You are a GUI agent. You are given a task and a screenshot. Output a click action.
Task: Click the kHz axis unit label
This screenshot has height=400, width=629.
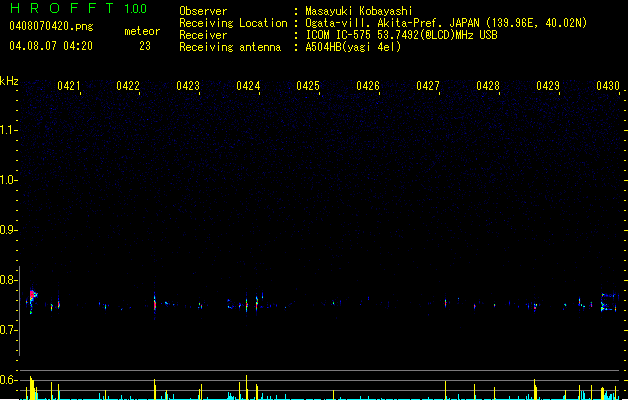(9, 81)
